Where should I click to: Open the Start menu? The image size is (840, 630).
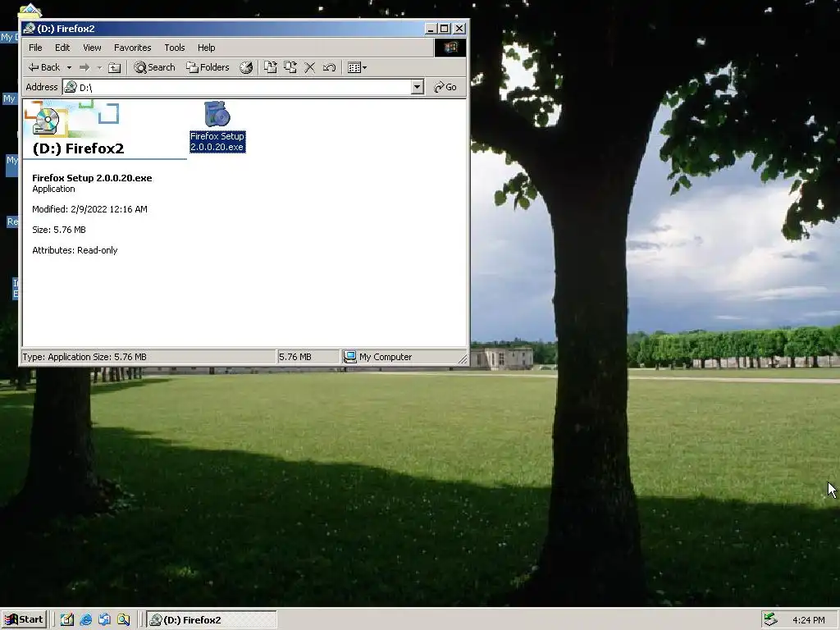[24, 620]
